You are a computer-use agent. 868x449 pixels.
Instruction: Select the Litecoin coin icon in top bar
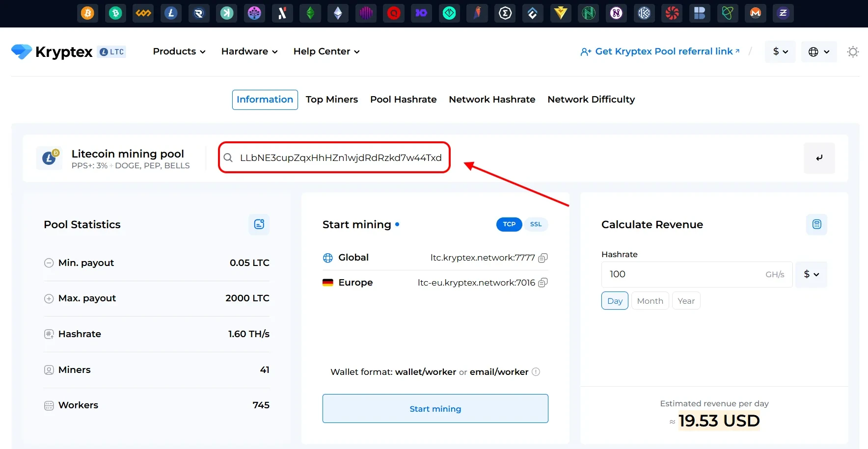coord(171,13)
